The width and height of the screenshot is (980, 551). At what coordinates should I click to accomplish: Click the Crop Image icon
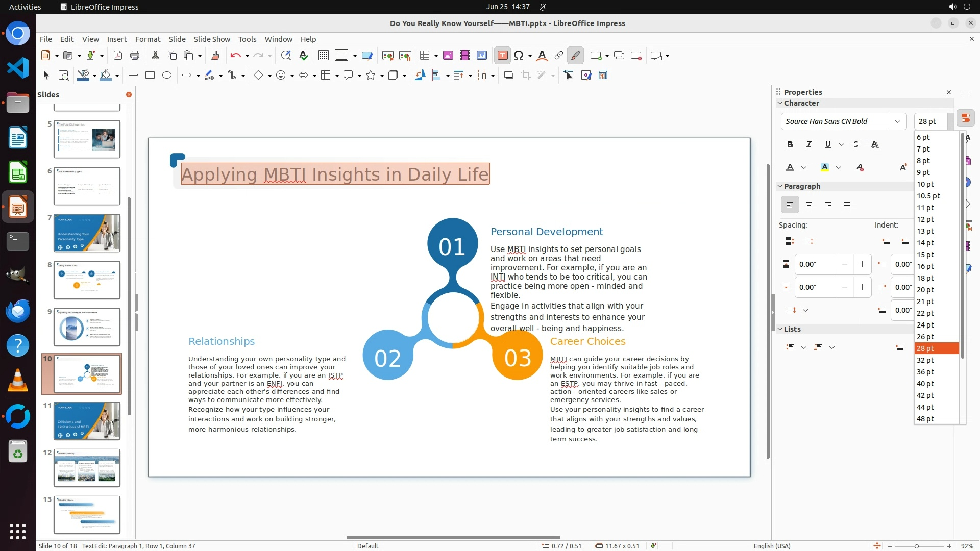point(526,76)
